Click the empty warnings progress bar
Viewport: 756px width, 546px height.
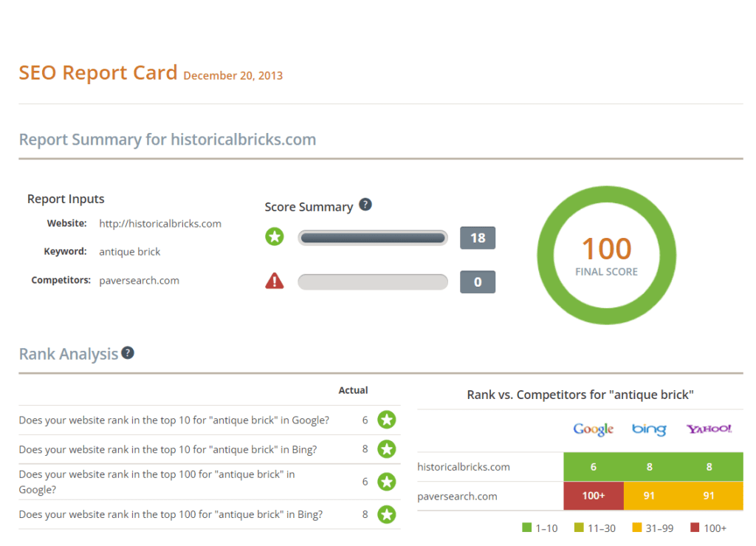[373, 281]
